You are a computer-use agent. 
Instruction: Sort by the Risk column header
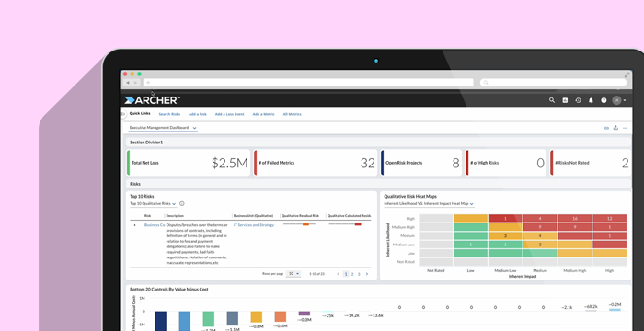[147, 215]
